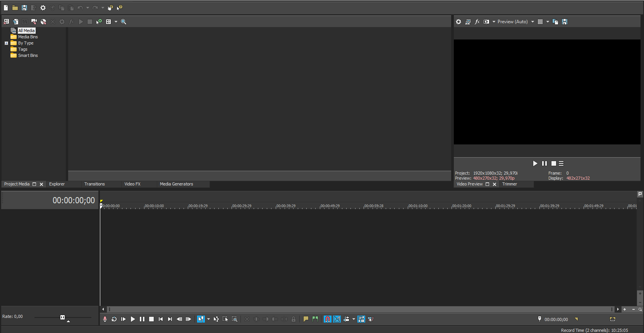Save the project with the floppy icon
This screenshot has height=333, width=644.
click(x=24, y=8)
